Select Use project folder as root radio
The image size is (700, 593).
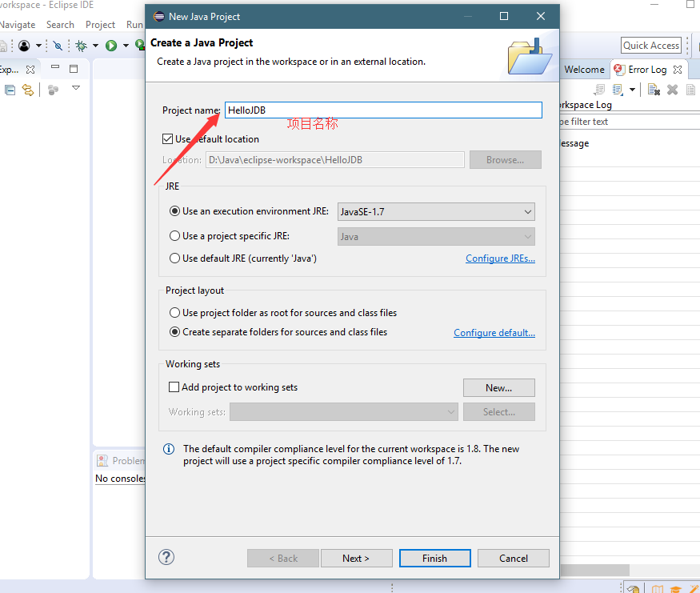174,313
